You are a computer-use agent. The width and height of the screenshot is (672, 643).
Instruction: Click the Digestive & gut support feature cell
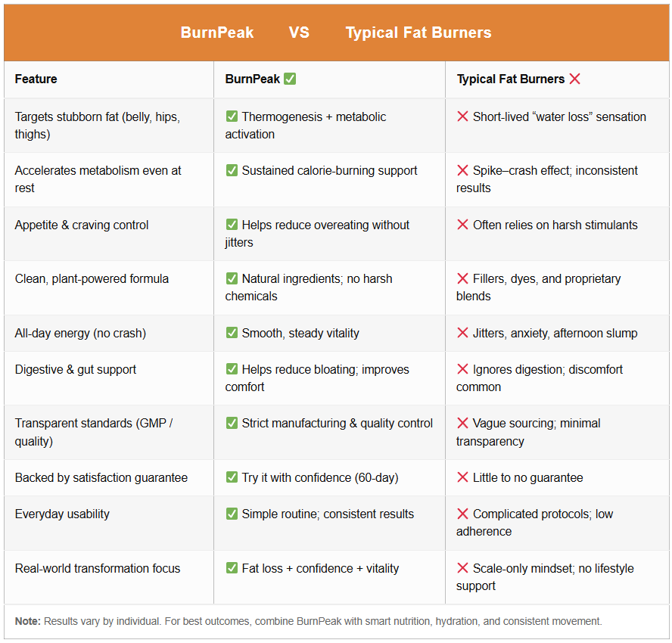click(76, 370)
